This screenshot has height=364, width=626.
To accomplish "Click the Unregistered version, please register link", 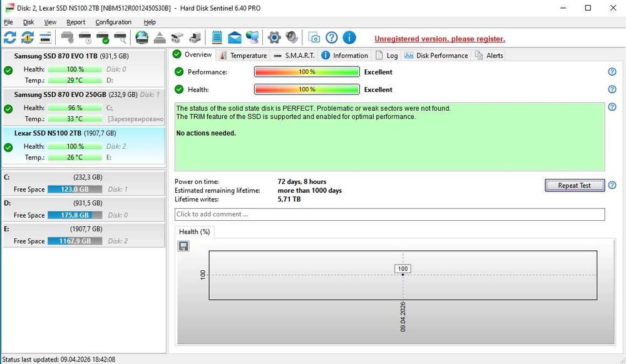I will click(x=439, y=39).
